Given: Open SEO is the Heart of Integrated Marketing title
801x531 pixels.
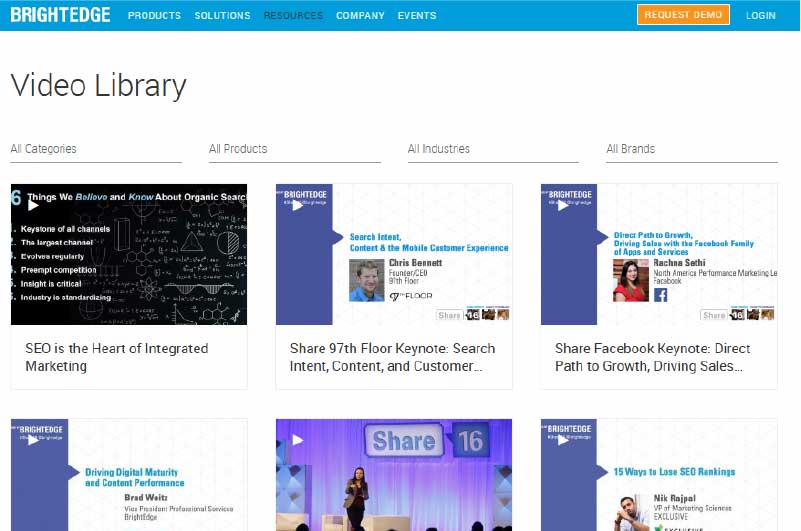Looking at the screenshot, I should [116, 357].
